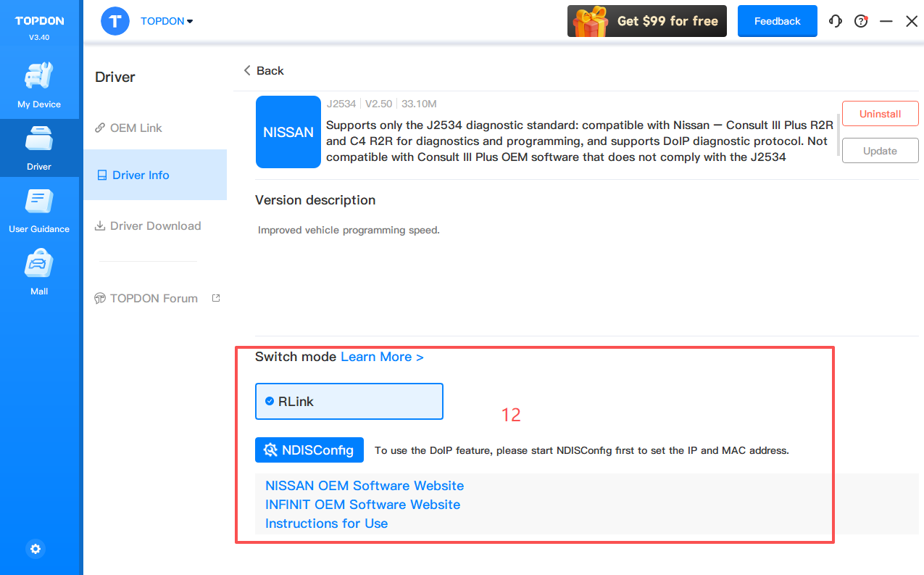
Task: Launch the NDISConfig button
Action: coord(309,450)
